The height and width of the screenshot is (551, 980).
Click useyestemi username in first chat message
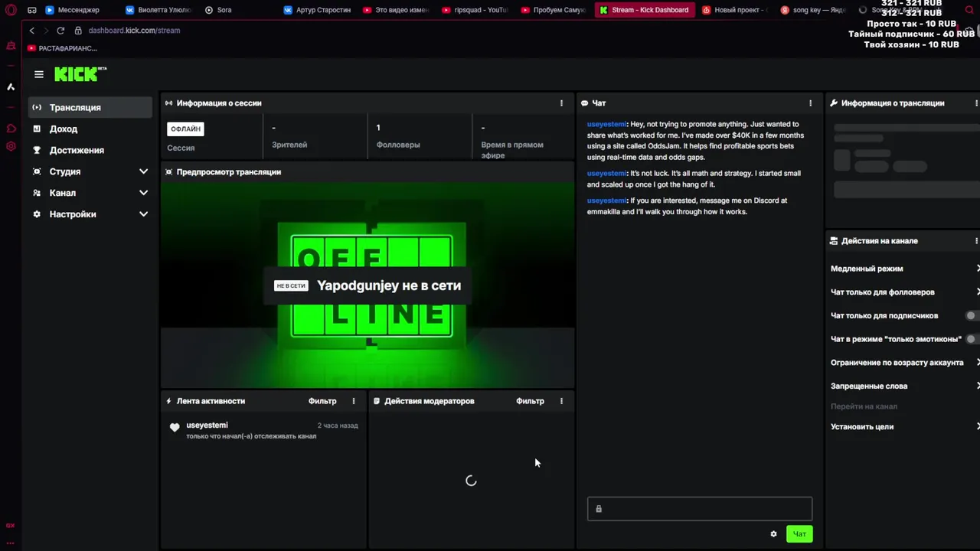coord(607,124)
